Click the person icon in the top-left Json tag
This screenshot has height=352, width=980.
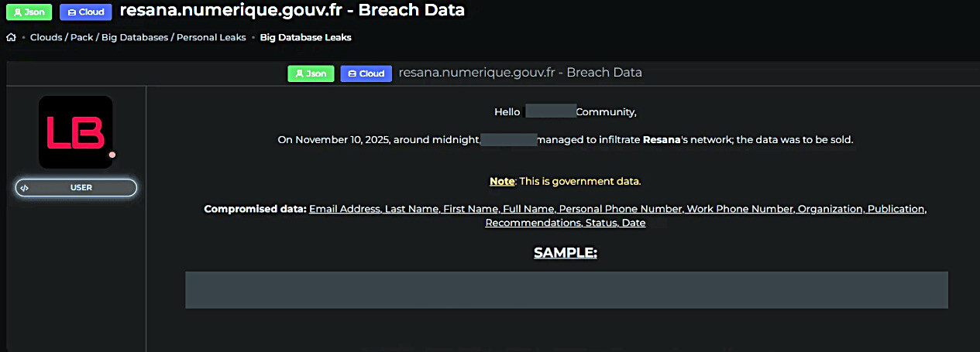point(17,12)
